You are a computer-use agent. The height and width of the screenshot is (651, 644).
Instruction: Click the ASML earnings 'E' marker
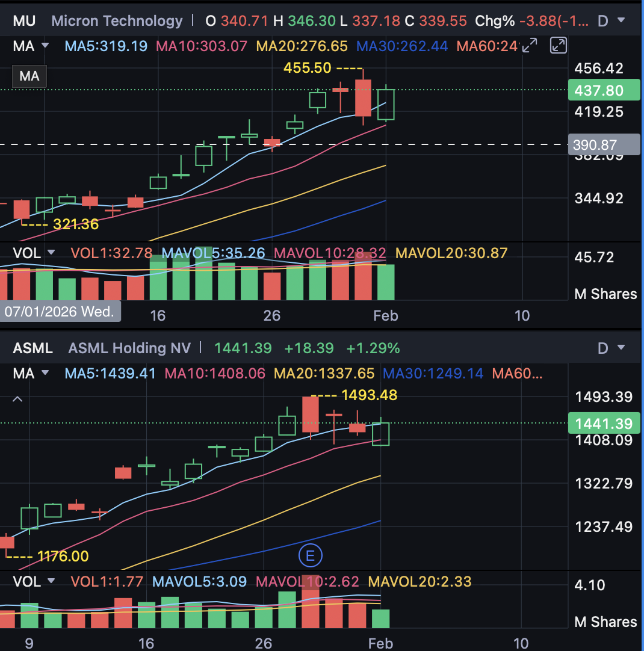310,555
